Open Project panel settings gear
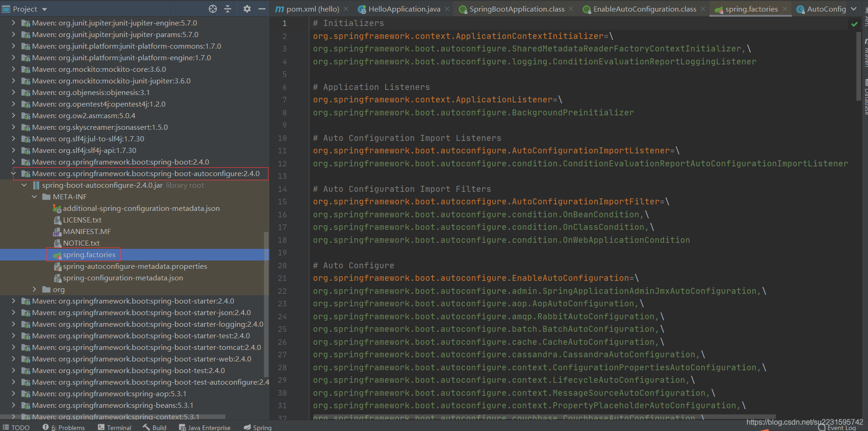Screen dimensions: 868x431 pos(247,9)
